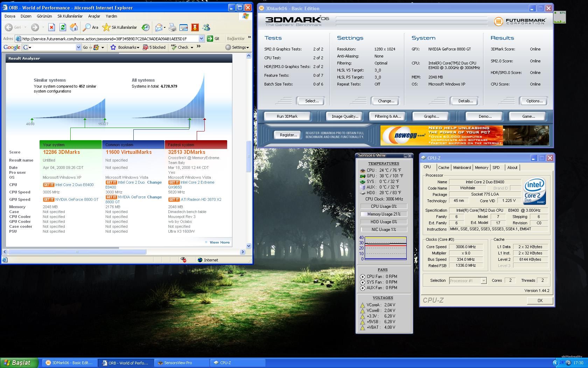Image resolution: width=588 pixels, height=368 pixels.
Task: Click the NIC Usage 1% bar
Action: click(384, 230)
